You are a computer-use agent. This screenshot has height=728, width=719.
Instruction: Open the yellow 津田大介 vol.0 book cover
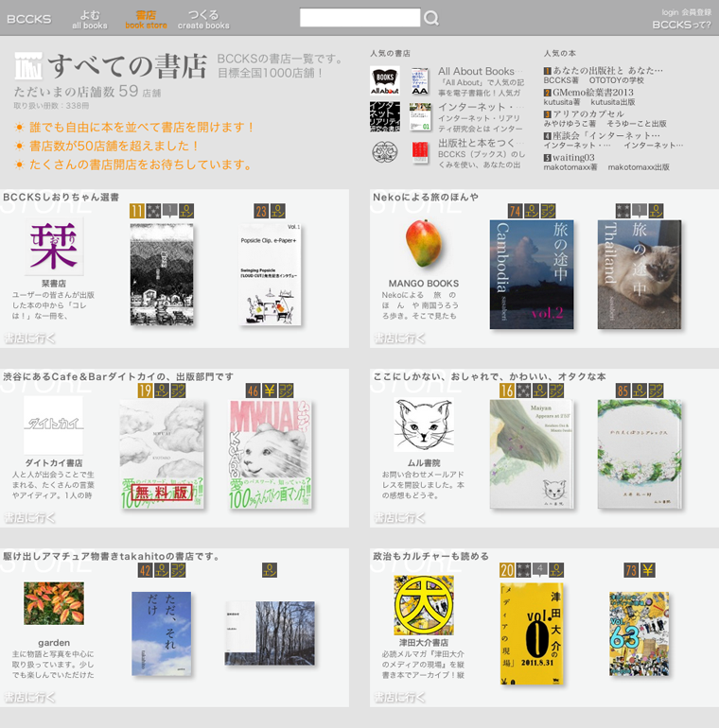(x=531, y=633)
